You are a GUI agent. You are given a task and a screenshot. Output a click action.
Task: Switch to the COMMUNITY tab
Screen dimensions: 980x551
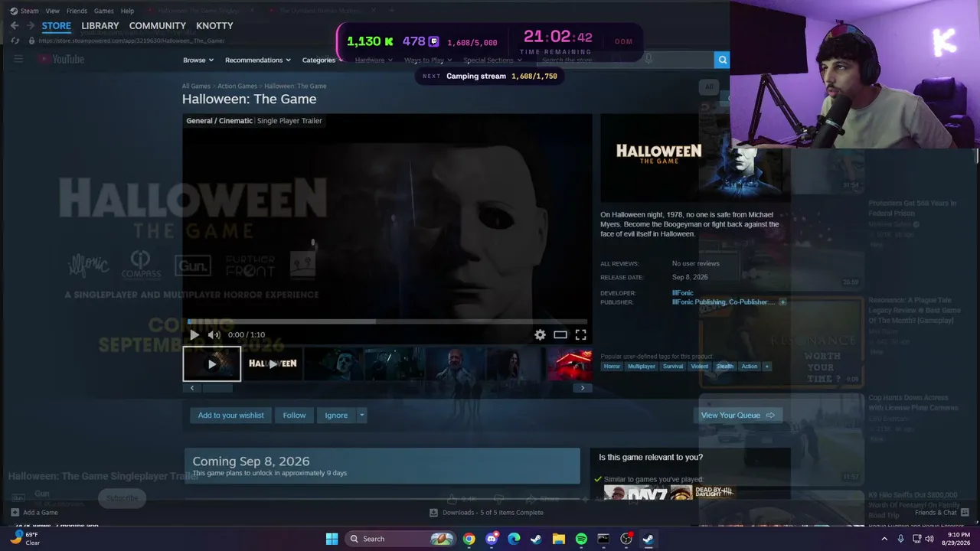[x=158, y=25]
